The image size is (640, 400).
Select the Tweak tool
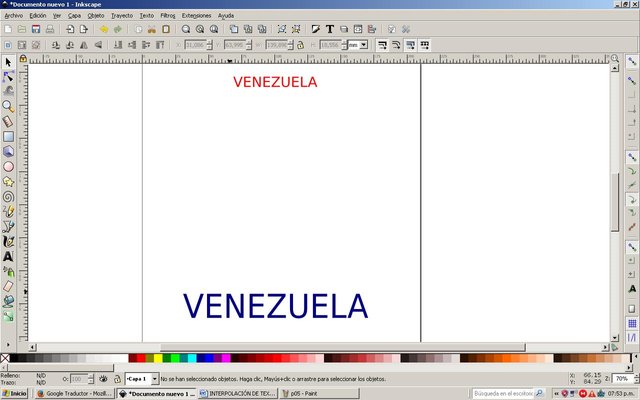[8, 91]
